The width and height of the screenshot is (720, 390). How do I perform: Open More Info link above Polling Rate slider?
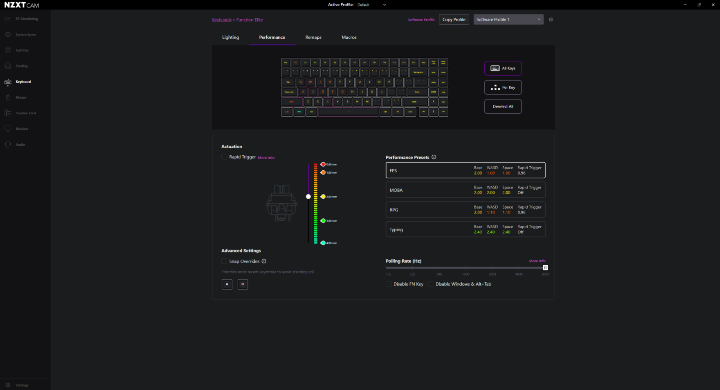(537, 261)
